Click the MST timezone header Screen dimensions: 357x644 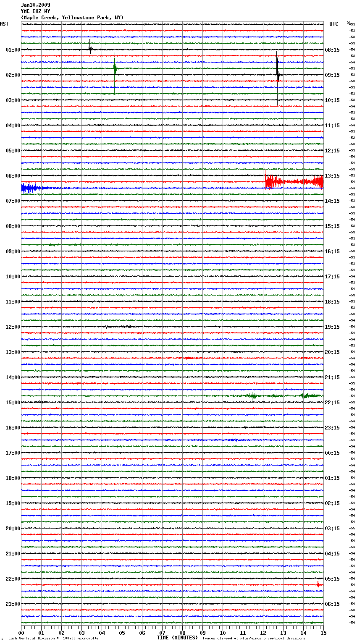pyautogui.click(x=4, y=24)
